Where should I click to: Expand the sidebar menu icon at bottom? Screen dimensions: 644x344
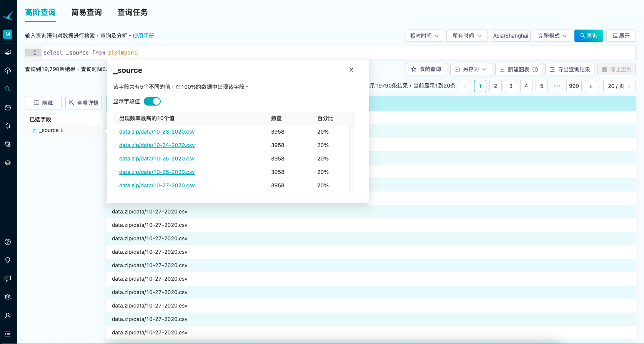[x=8, y=334]
